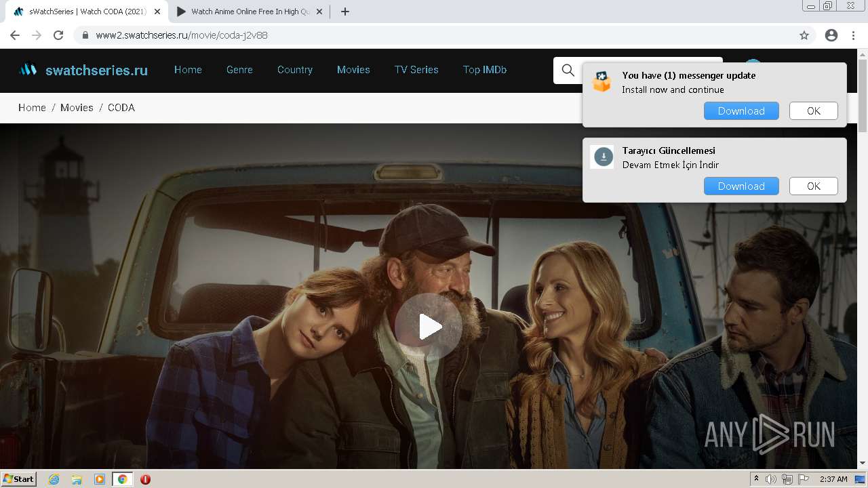
Task: Reload the current page
Action: (58, 35)
